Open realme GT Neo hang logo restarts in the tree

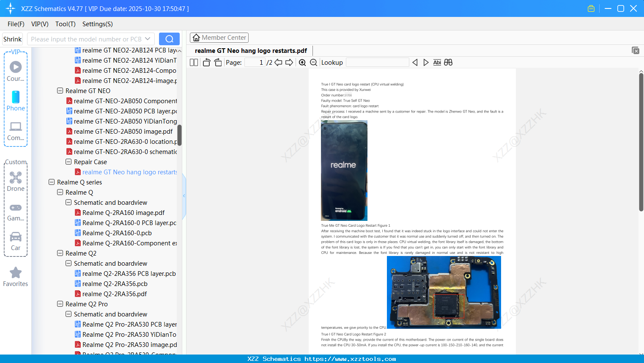pos(130,172)
